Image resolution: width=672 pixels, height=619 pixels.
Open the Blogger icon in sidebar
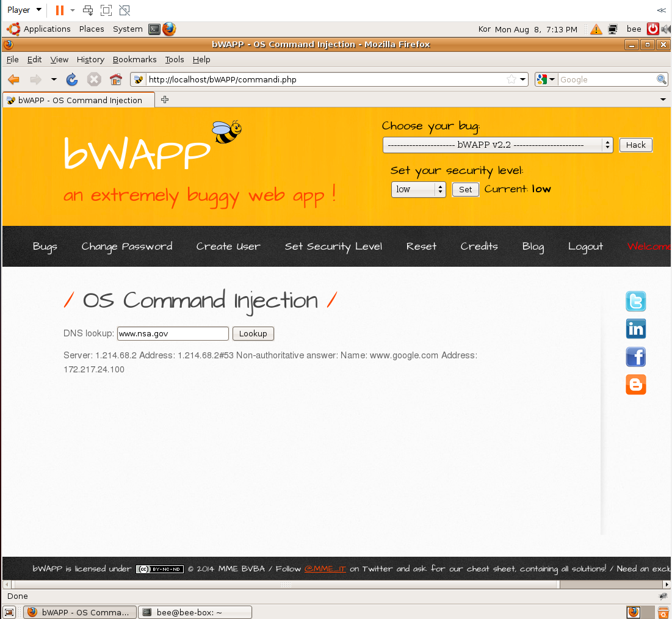click(x=635, y=385)
